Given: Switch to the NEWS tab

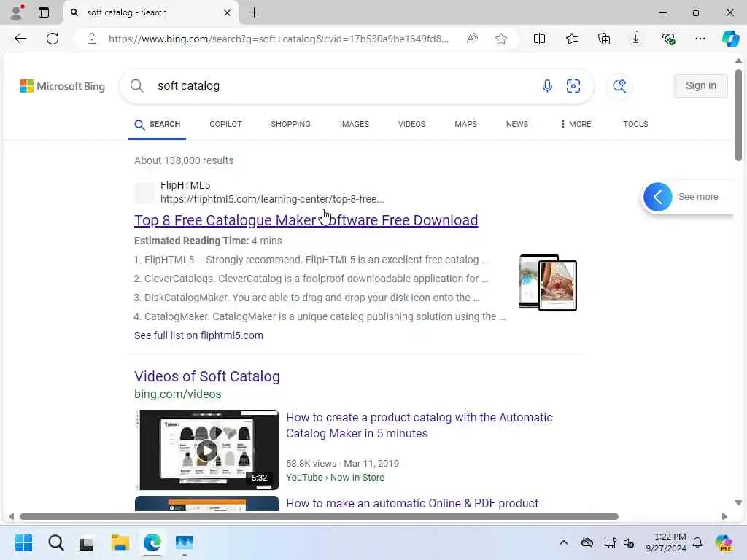Looking at the screenshot, I should 517,124.
